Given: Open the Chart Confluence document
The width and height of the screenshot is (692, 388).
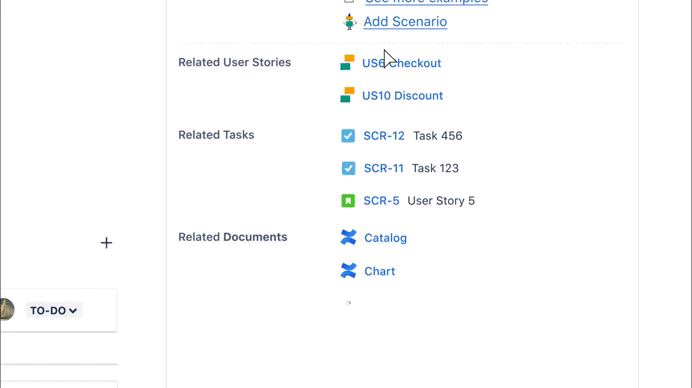Looking at the screenshot, I should tap(380, 271).
